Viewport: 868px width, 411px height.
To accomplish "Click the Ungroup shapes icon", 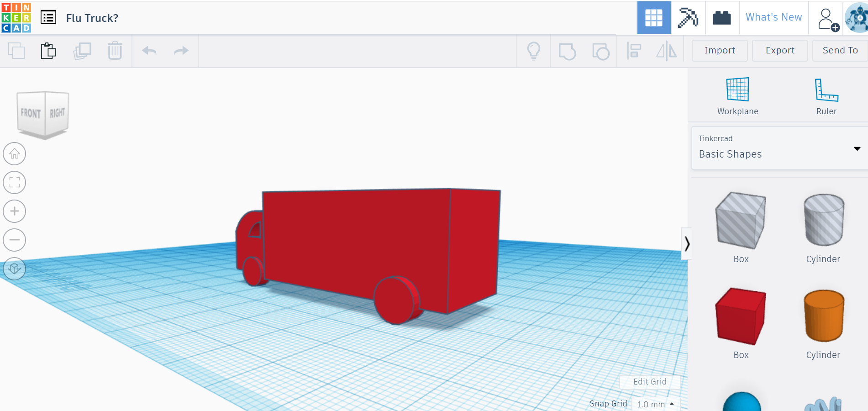I will tap(600, 51).
